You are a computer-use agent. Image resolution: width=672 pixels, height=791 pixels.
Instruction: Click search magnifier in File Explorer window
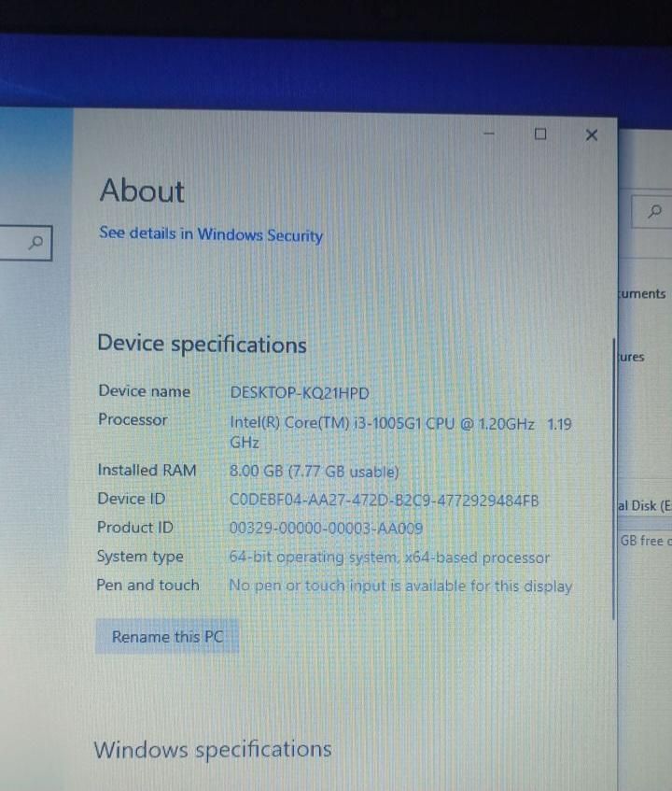pyautogui.click(x=655, y=211)
